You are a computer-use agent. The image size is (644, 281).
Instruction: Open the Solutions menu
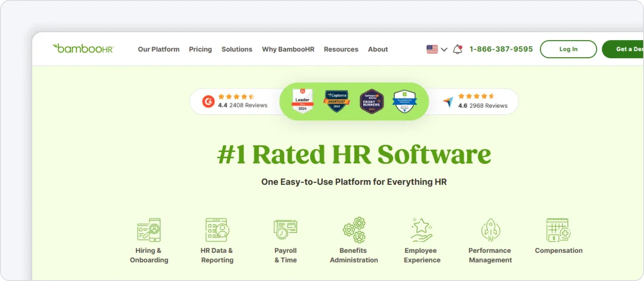[x=237, y=49]
